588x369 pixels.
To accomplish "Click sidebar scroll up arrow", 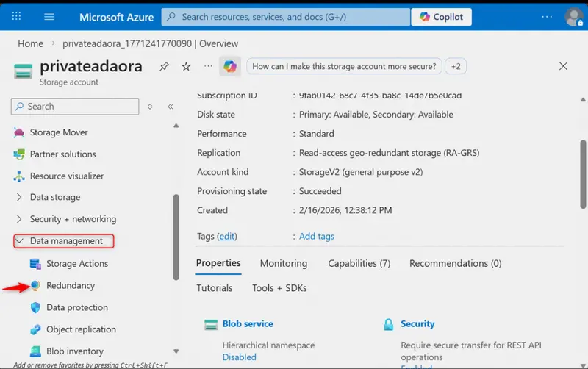I will (x=176, y=126).
